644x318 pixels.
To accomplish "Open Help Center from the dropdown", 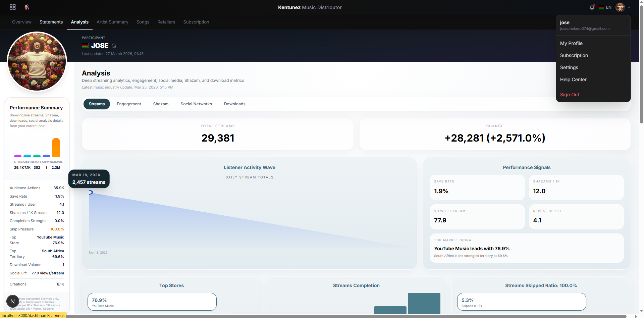I will pyautogui.click(x=573, y=79).
